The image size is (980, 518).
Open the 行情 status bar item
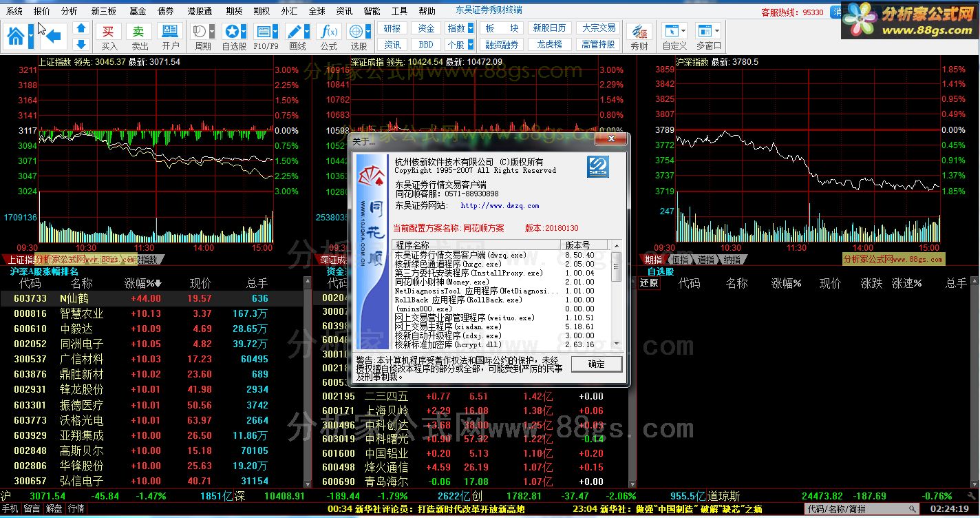pyautogui.click(x=76, y=509)
